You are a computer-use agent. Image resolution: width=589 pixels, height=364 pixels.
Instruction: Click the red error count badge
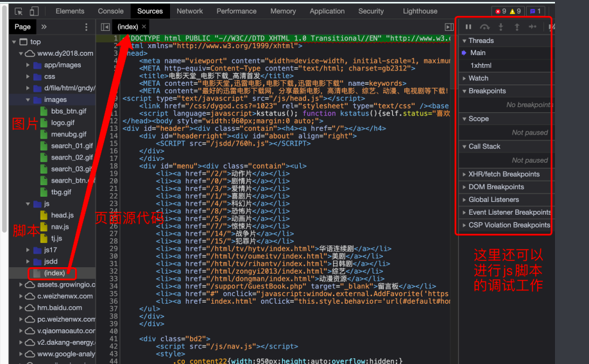500,12
